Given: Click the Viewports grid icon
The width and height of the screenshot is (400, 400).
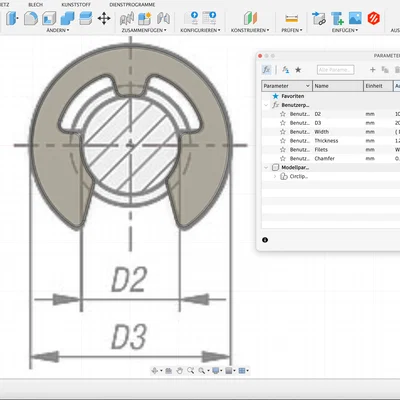Looking at the screenshot, I should pos(242,370).
